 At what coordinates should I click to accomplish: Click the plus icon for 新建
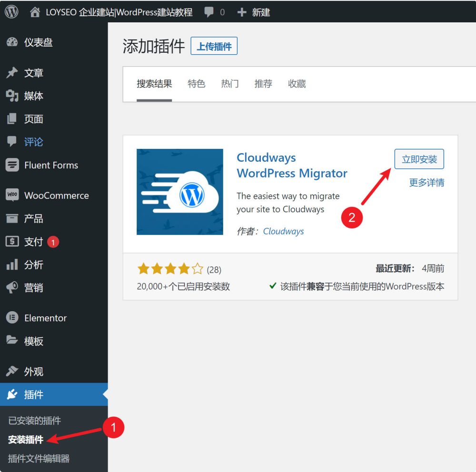242,12
